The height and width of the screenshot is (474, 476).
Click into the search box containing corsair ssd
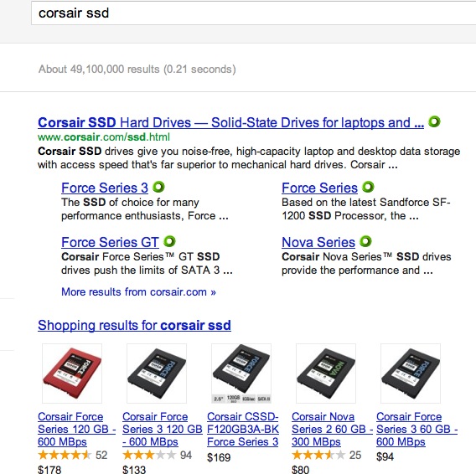click(x=253, y=13)
